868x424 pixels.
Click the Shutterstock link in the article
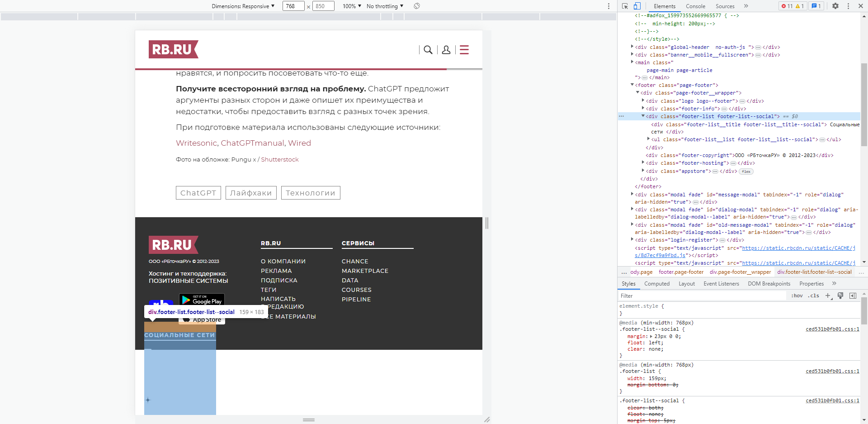[x=279, y=159]
